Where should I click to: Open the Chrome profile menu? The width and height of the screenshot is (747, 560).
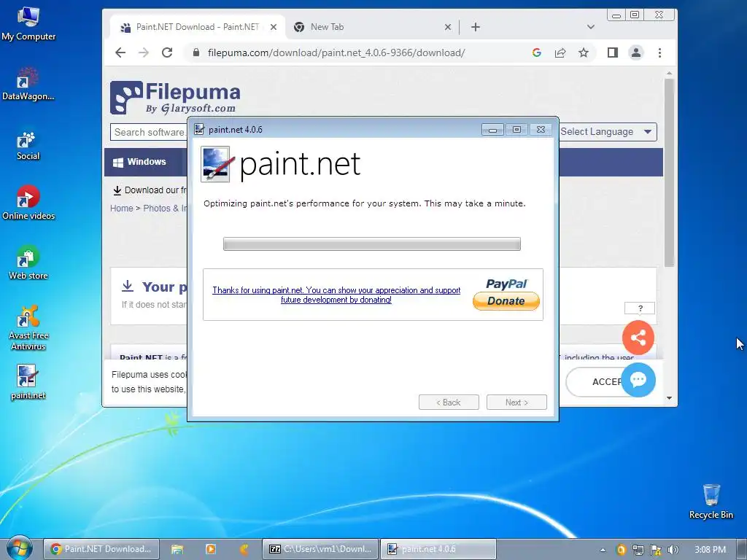click(636, 52)
